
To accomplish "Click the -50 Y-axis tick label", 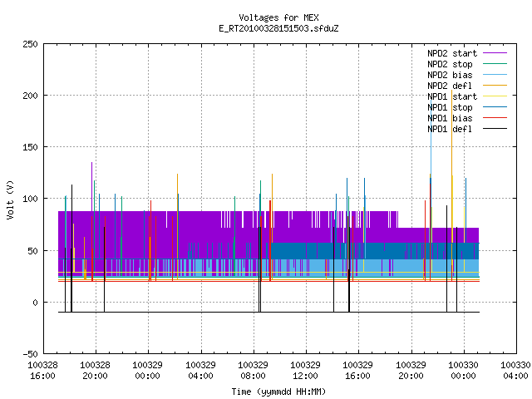I will (x=30, y=355).
